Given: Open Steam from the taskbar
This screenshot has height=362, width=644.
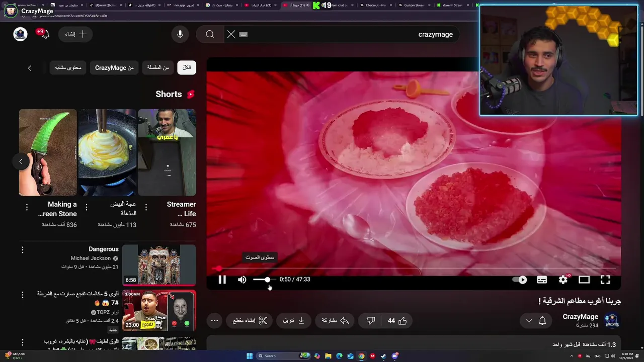Looking at the screenshot, I should tap(383, 356).
